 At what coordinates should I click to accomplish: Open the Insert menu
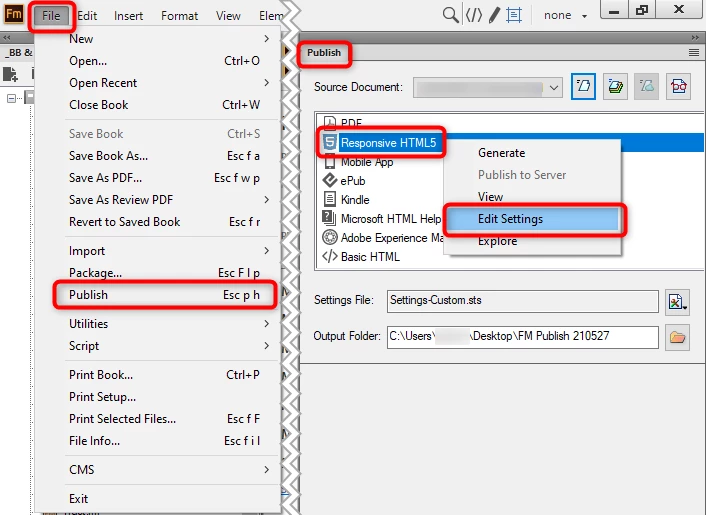(x=128, y=16)
